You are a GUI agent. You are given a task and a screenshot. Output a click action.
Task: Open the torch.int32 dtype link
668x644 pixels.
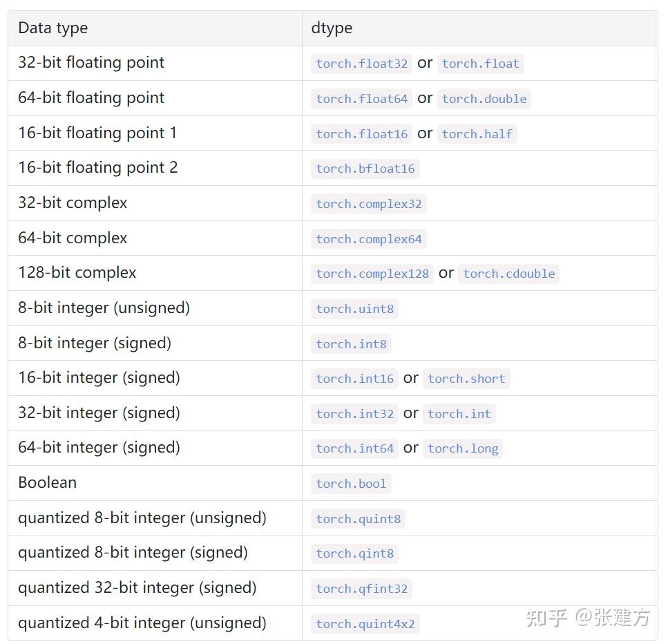point(354,414)
